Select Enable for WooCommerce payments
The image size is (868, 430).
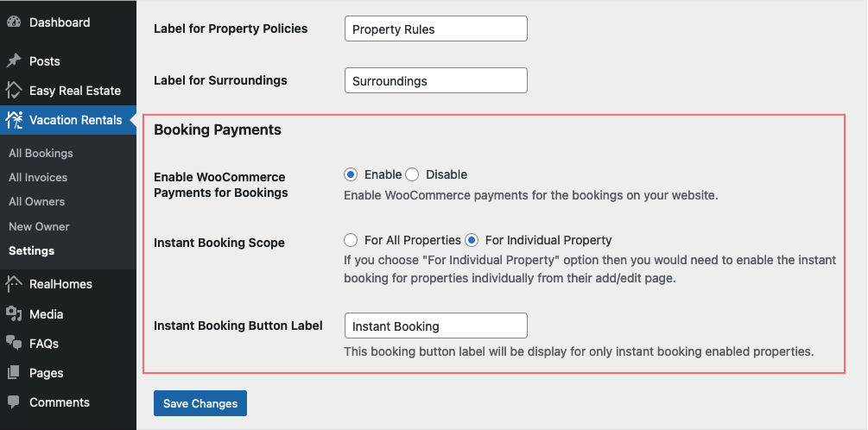click(351, 175)
